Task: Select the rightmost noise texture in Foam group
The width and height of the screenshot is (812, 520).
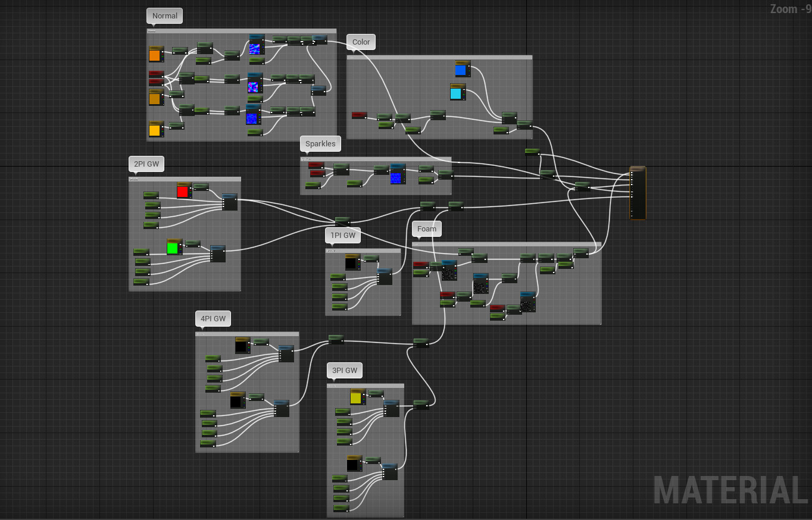Action: pos(527,302)
